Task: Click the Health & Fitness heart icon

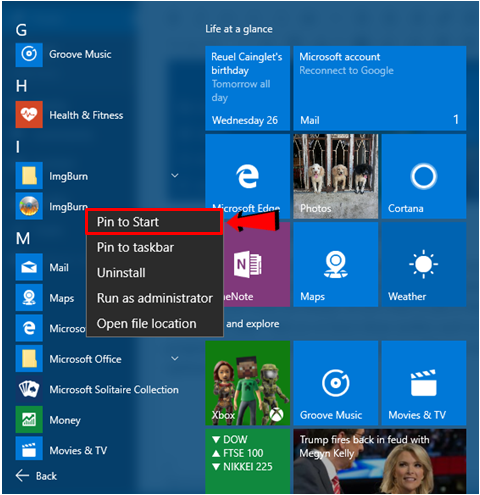Action: click(29, 115)
